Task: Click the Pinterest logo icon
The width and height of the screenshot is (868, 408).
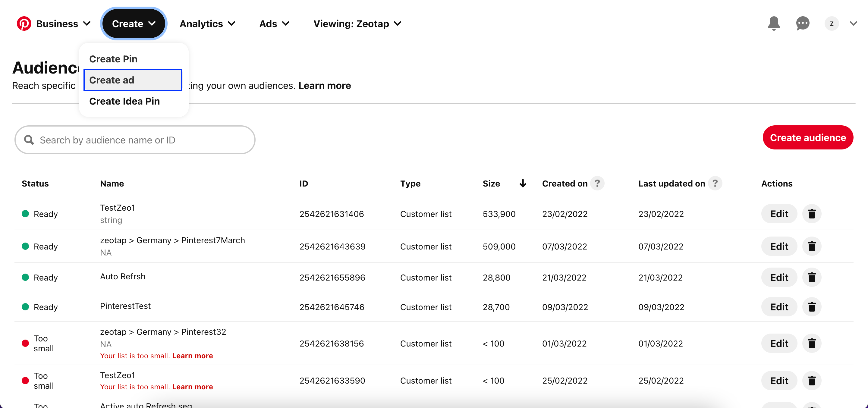Action: (24, 24)
